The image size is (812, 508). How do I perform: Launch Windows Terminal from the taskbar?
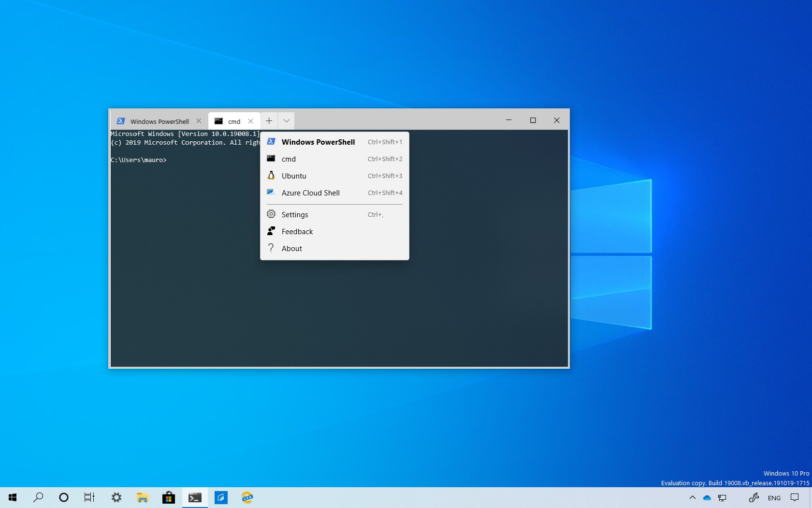195,497
